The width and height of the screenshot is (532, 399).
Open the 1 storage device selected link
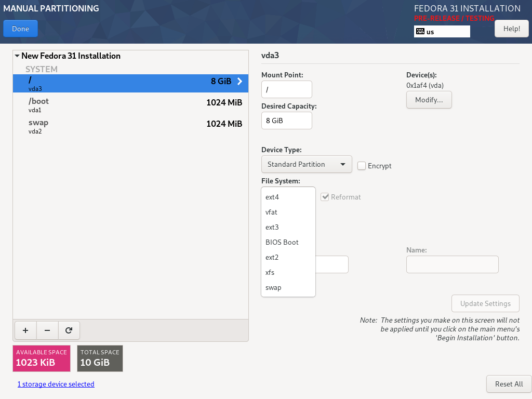click(x=56, y=384)
